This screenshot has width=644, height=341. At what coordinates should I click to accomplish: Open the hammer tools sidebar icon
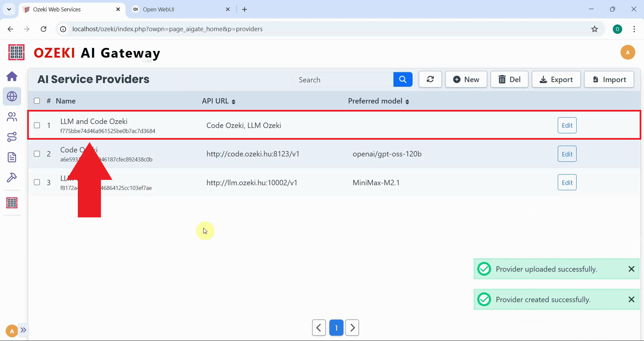[12, 177]
